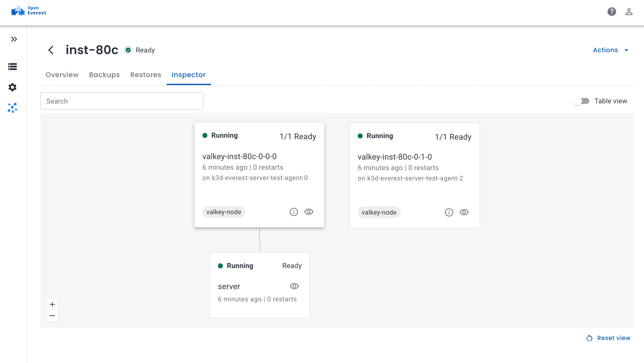The width and height of the screenshot is (644, 363).
Task: Open the cluster nodes sidebar icon
Action: point(12,108)
